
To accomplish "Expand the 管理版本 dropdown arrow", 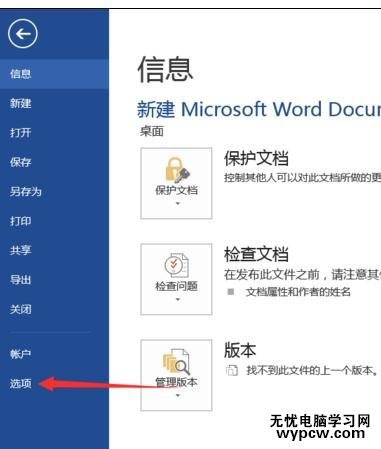I will pyautogui.click(x=178, y=395).
